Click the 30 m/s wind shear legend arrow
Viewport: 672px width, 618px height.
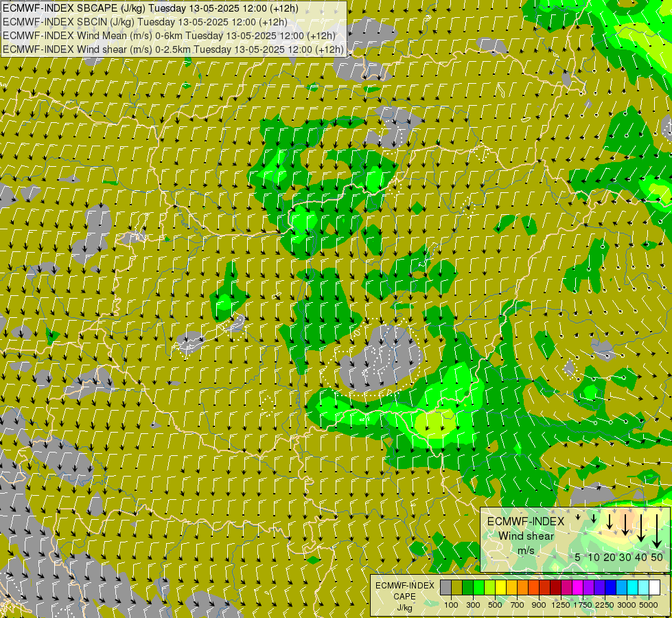click(x=625, y=525)
